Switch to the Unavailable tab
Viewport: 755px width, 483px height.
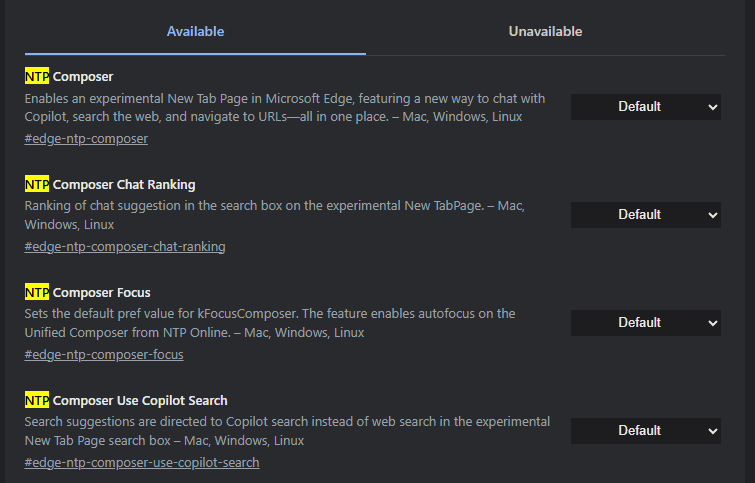(x=545, y=32)
